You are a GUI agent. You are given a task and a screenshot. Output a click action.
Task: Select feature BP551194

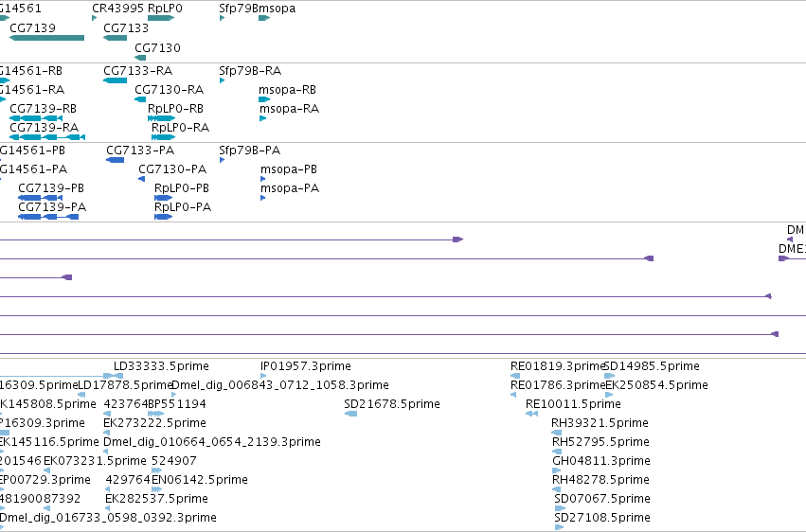pyautogui.click(x=155, y=414)
